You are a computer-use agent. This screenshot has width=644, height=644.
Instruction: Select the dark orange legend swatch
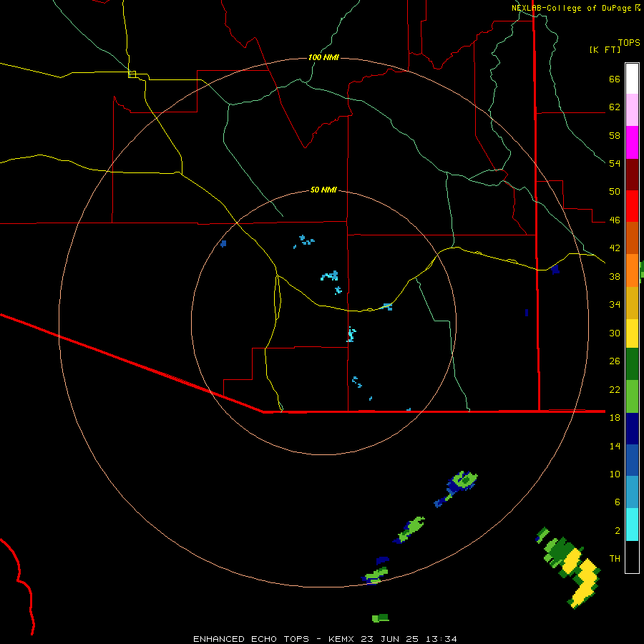(632, 238)
